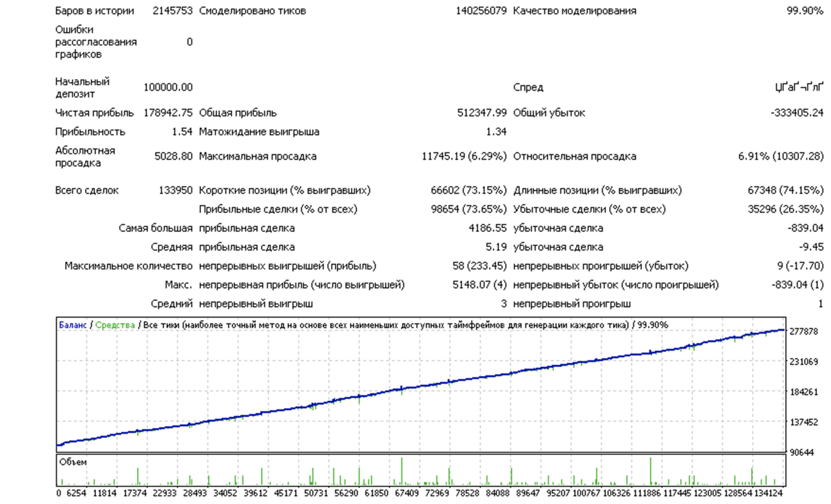
Task: Click the 'Баров в истории' label
Action: pyautogui.click(x=95, y=11)
